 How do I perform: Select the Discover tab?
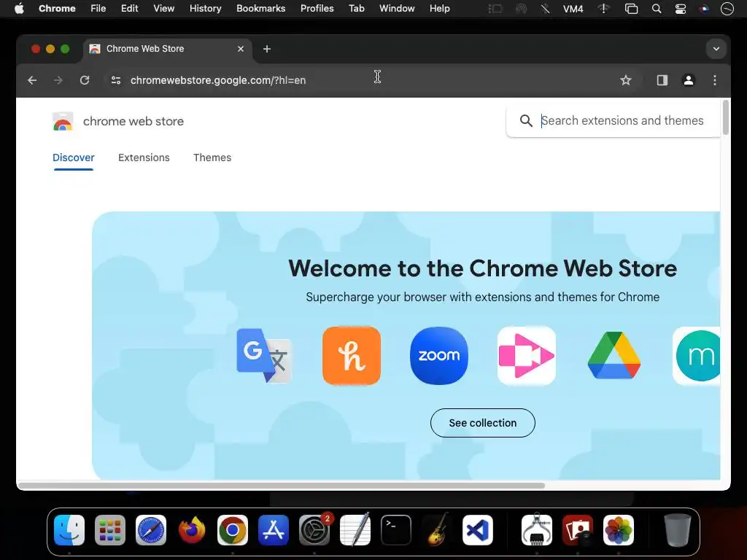(x=74, y=157)
